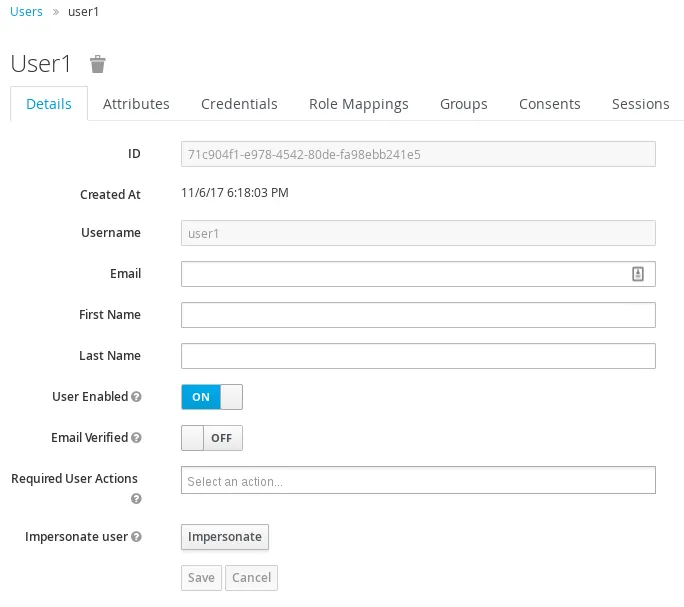Screen dimensions: 684x607
Task: Click the disabled Username field
Action: point(418,233)
